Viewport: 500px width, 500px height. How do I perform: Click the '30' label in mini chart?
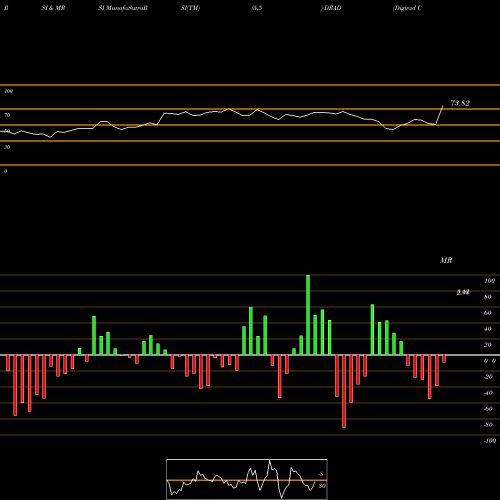322,486
